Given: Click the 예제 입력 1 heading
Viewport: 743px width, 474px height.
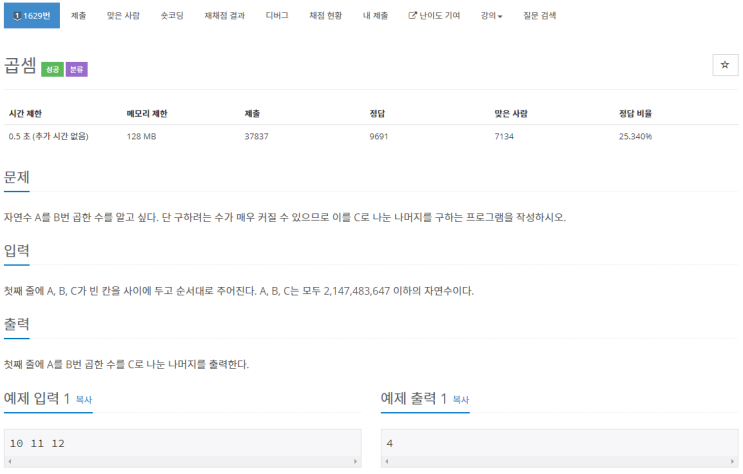Looking at the screenshot, I should [x=37, y=398].
